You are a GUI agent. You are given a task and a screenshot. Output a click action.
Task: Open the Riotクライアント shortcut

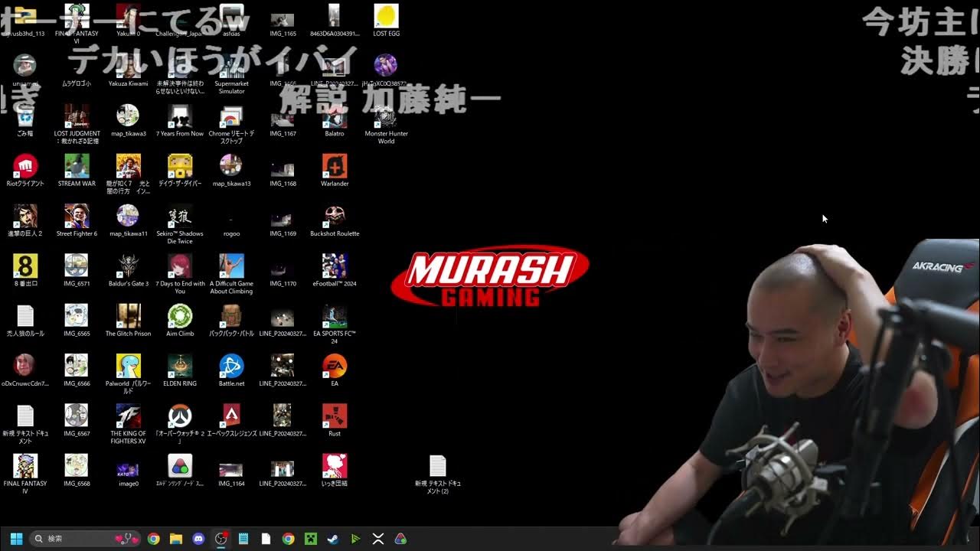[25, 171]
